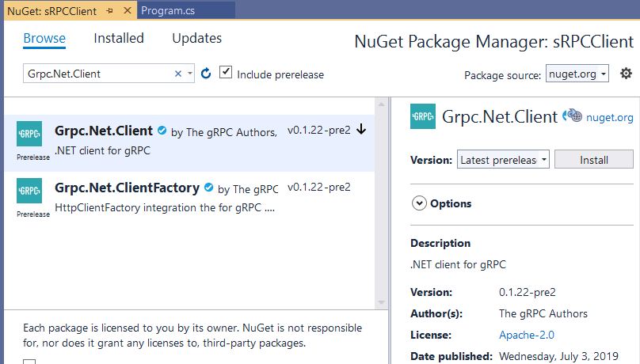This screenshot has width=640, height=364.
Task: Click the Install button
Action: [594, 159]
